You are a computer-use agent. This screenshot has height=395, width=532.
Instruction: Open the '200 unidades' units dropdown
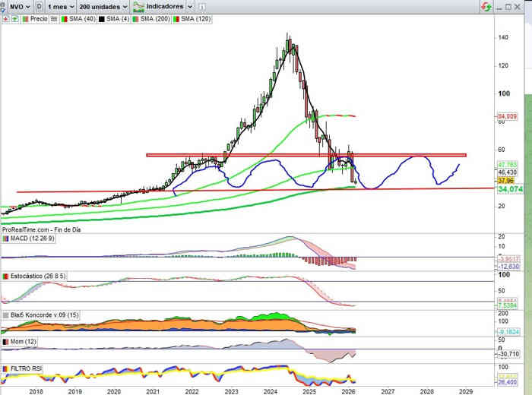(x=103, y=6)
